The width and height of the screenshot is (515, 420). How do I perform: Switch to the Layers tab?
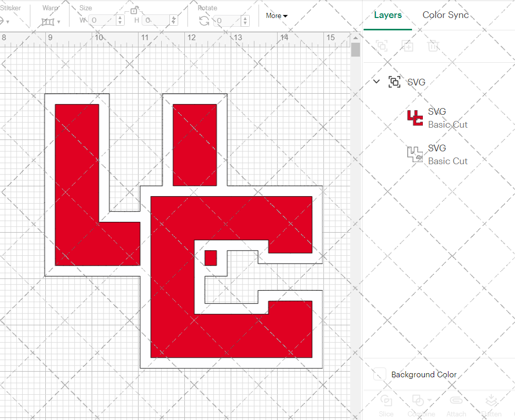point(388,15)
